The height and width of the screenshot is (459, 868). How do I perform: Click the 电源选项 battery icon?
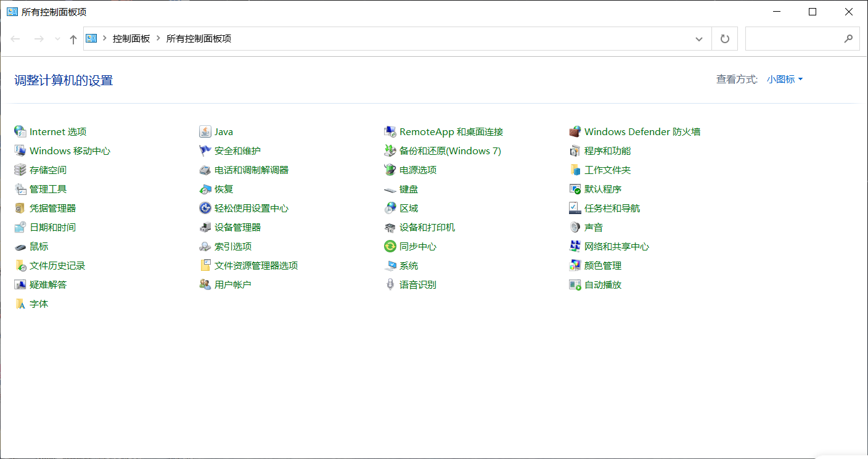click(390, 170)
